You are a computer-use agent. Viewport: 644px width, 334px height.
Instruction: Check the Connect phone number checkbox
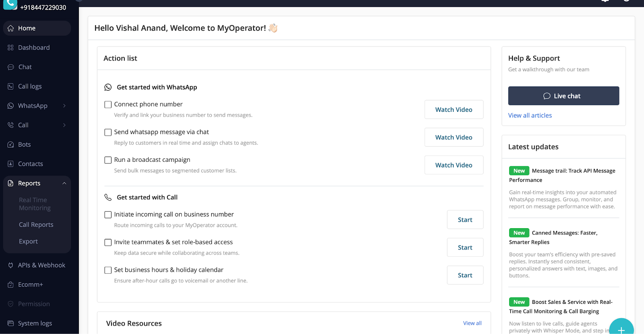[x=108, y=105]
